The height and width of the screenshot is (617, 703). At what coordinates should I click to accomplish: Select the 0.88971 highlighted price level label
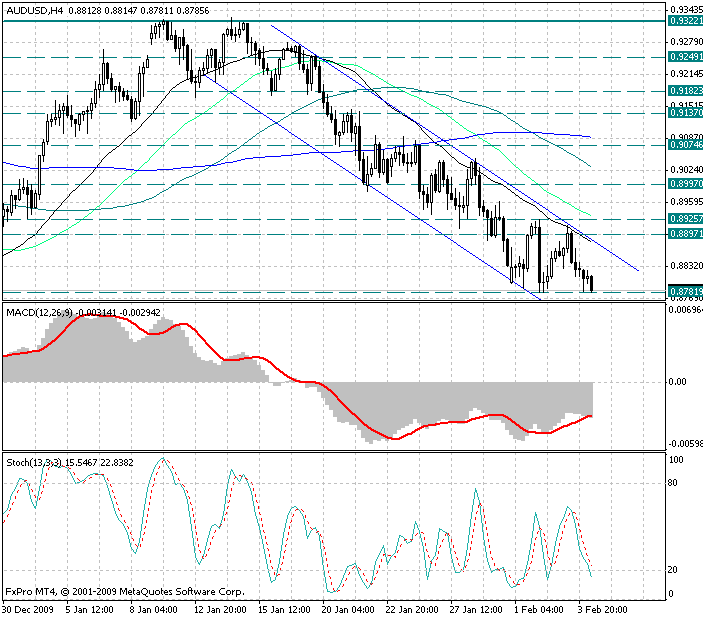(685, 234)
